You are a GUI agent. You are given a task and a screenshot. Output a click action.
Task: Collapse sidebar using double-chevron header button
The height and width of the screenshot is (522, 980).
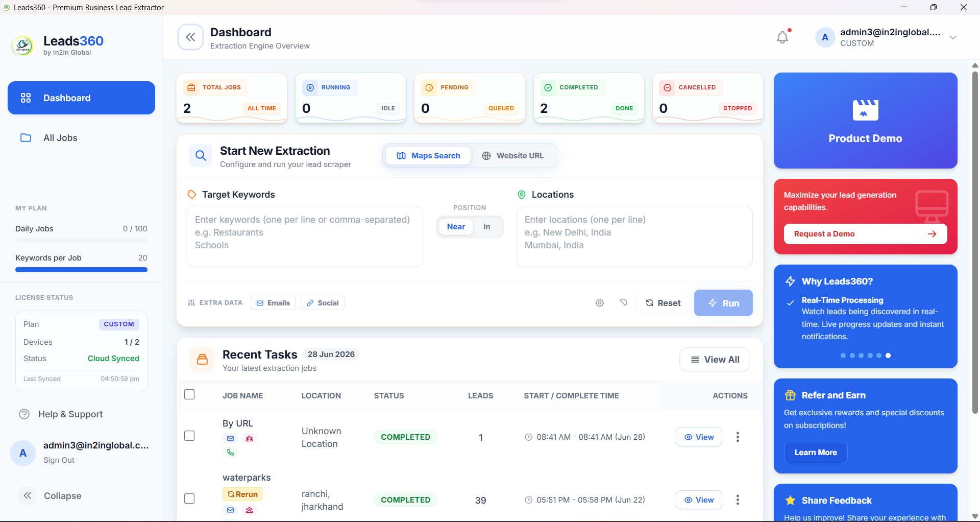point(190,37)
